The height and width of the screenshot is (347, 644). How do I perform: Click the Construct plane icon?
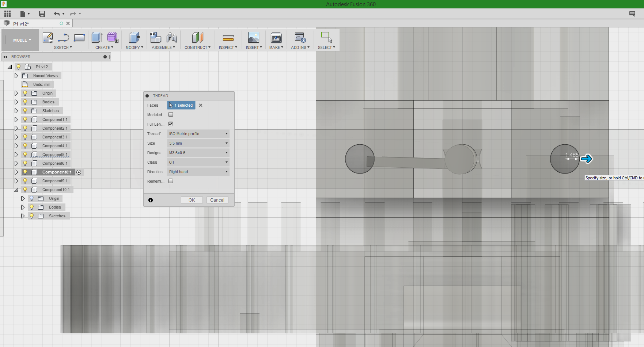coord(197,37)
